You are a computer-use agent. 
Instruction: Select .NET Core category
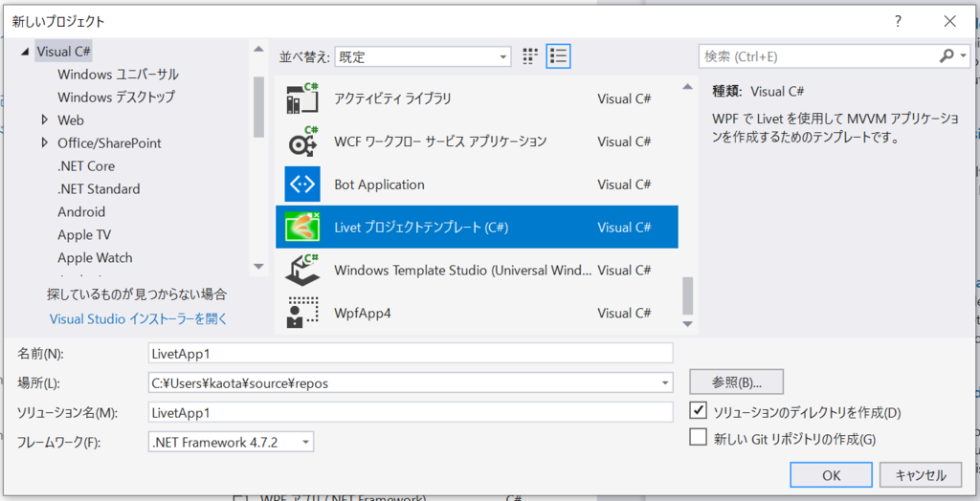coord(85,165)
